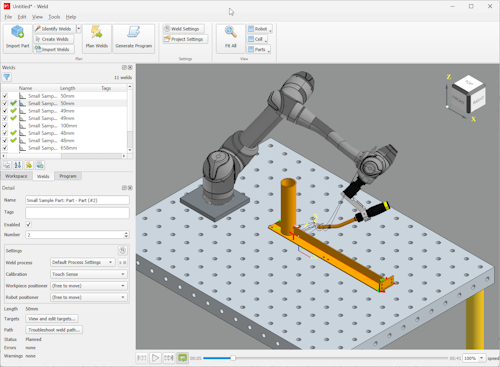Click the simulation timeline slider handle
Screen dimensions: 500x367
pyautogui.click(x=233, y=358)
